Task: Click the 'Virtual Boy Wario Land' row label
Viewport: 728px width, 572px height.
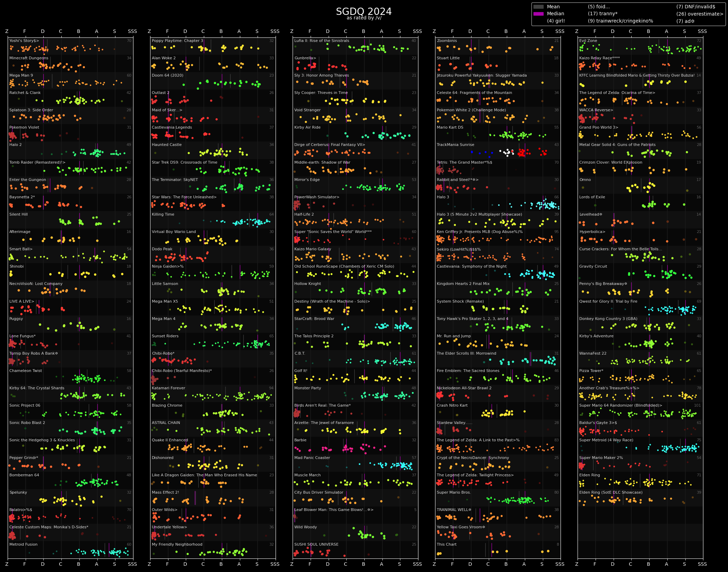Action: (x=174, y=232)
